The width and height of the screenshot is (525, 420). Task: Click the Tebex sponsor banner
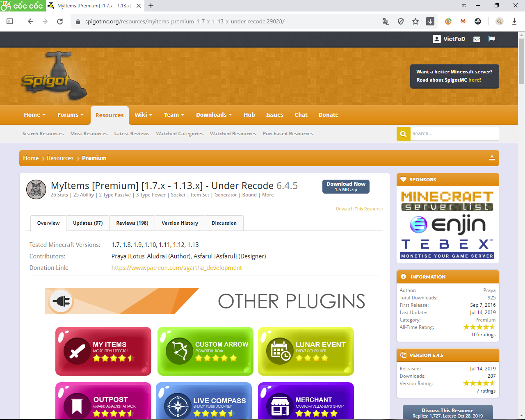coord(447,249)
